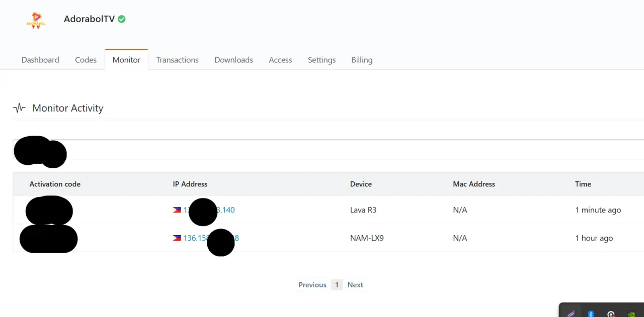Click the N/A Mac address for Lava R3
The width and height of the screenshot is (644, 317).
[x=460, y=210]
